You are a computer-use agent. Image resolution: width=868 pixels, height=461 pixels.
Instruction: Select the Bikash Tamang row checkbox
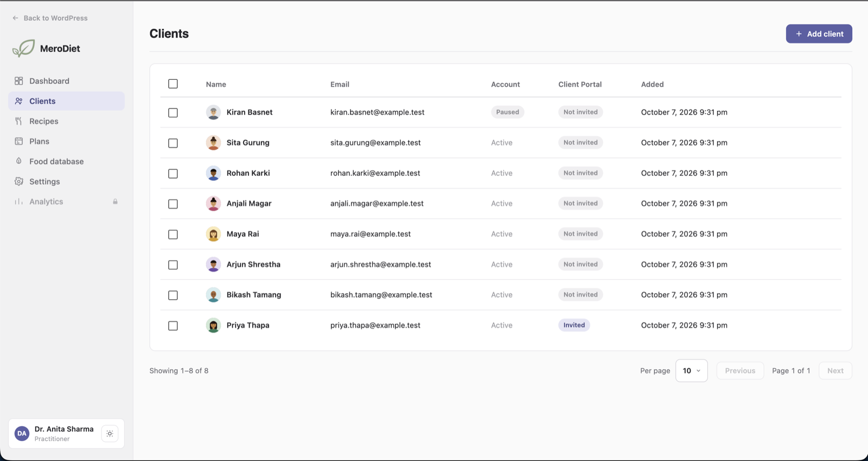(173, 295)
